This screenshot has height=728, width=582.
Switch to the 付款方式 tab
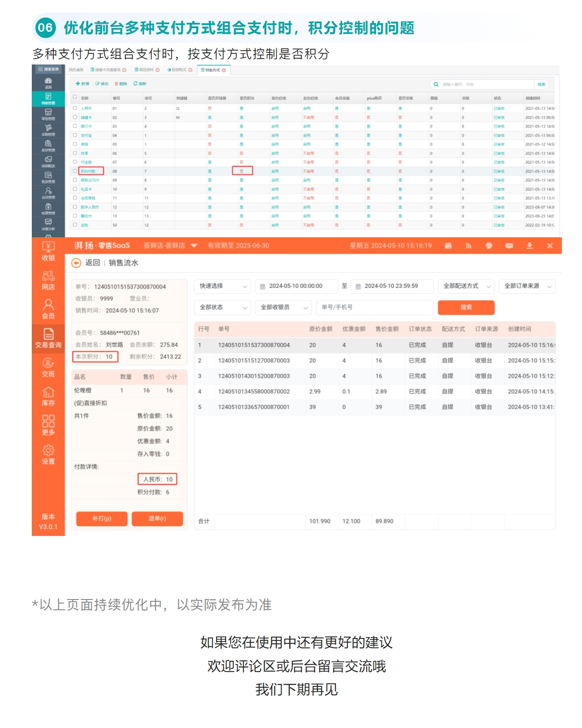click(x=213, y=70)
